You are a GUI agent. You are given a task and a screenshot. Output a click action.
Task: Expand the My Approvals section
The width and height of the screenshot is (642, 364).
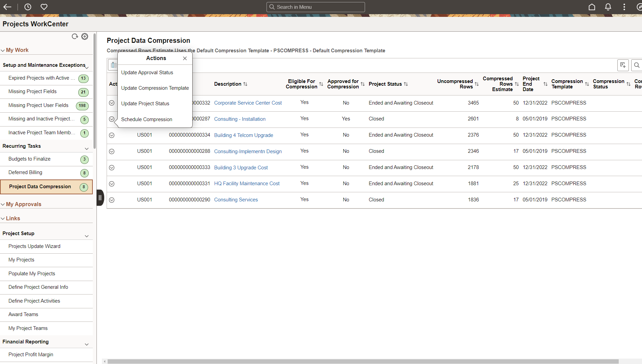pyautogui.click(x=3, y=204)
